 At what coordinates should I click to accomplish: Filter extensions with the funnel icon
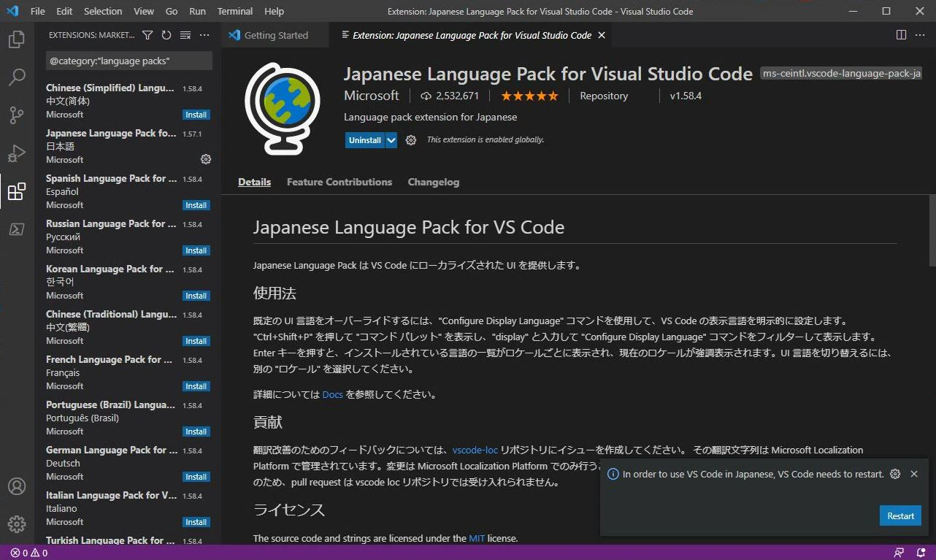(147, 35)
